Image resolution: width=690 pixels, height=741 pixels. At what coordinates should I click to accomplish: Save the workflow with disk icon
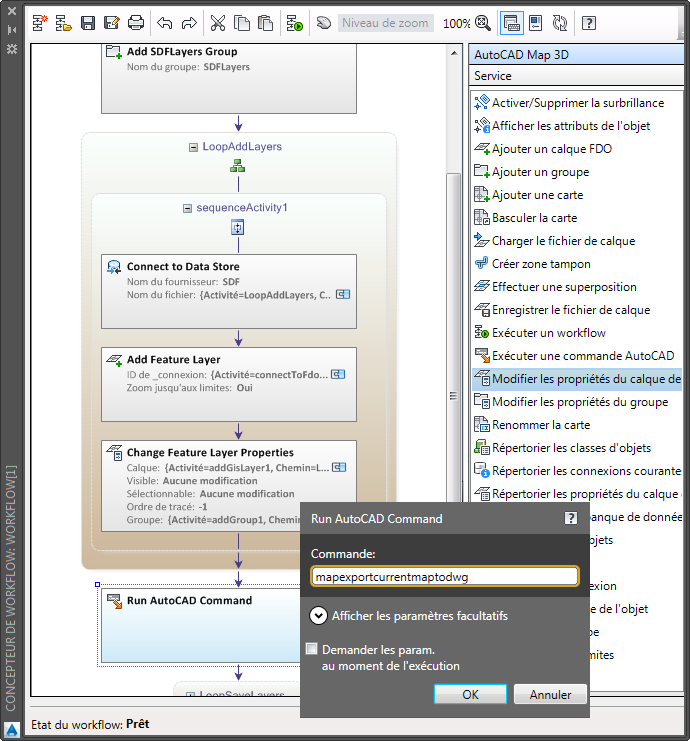88,23
